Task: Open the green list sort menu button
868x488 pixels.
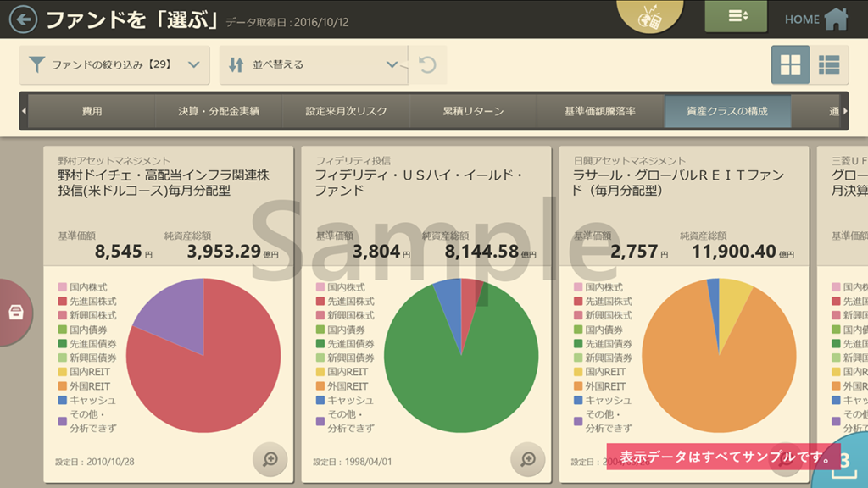Action: click(x=736, y=15)
